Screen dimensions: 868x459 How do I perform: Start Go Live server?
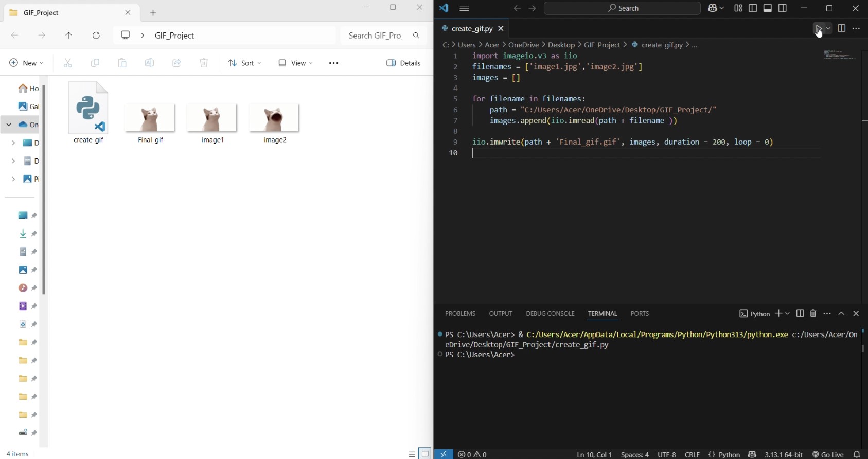828,454
